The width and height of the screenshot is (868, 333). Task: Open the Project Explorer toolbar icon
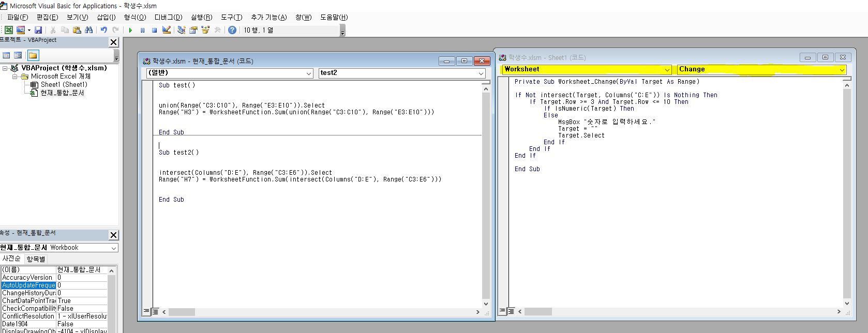point(182,30)
